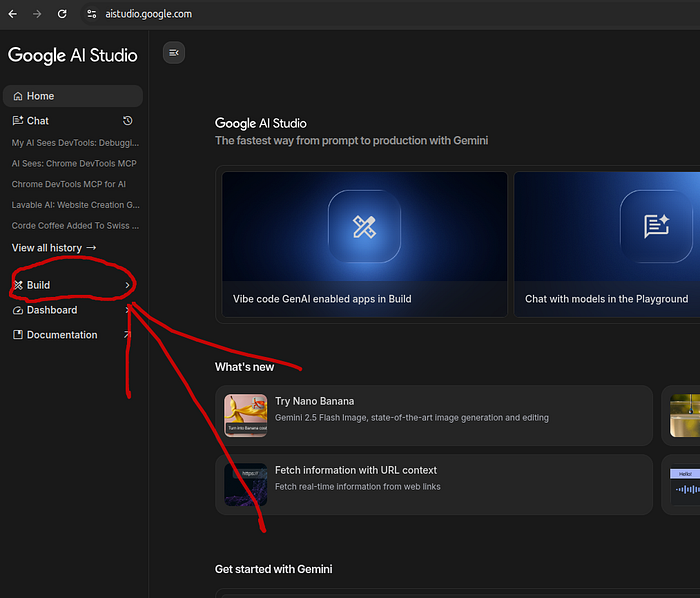Click the Dashboard gauge icon
Screen dimensions: 700x598
point(18,310)
